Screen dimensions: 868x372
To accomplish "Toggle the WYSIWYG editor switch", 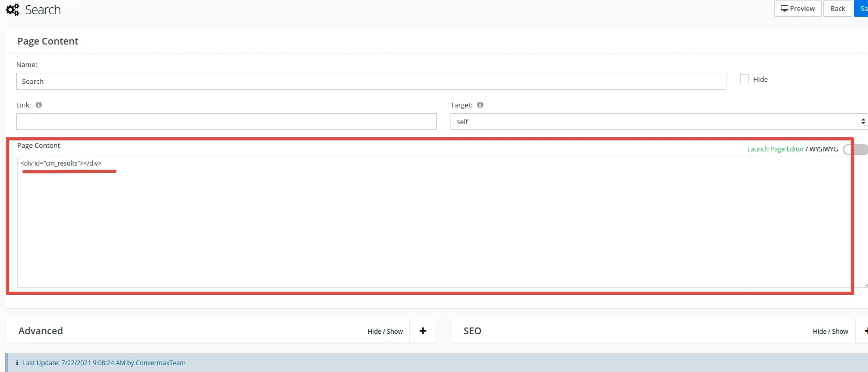I will click(855, 150).
